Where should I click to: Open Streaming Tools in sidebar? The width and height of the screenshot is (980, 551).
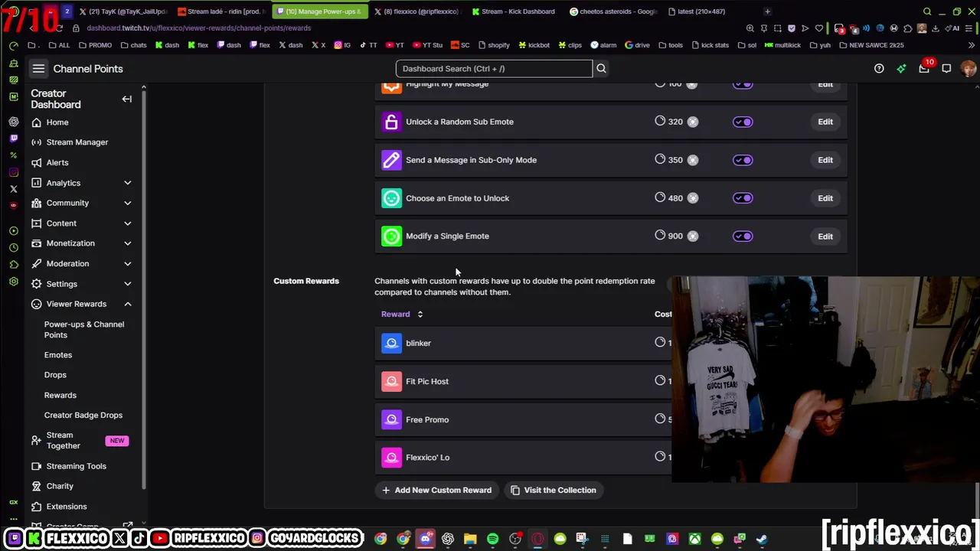click(x=76, y=466)
